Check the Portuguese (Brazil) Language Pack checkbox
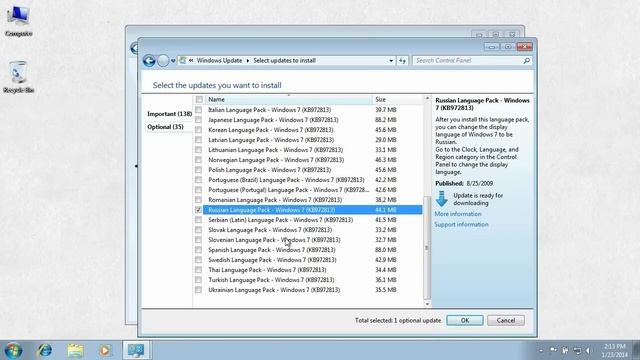Screen dimensions: 640x360 pyautogui.click(x=198, y=180)
